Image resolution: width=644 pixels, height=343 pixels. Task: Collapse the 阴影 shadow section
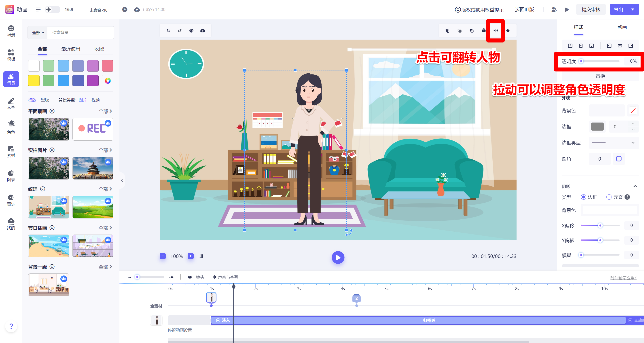[x=635, y=186]
